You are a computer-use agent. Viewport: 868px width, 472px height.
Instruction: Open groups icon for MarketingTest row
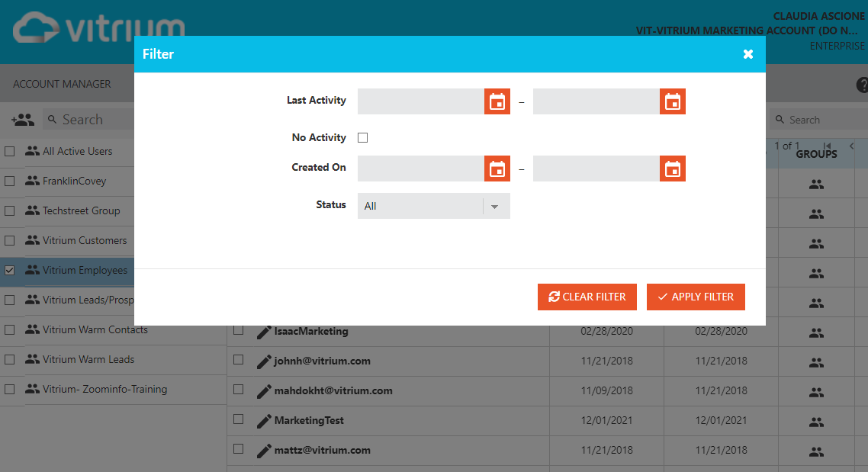pyautogui.click(x=817, y=422)
